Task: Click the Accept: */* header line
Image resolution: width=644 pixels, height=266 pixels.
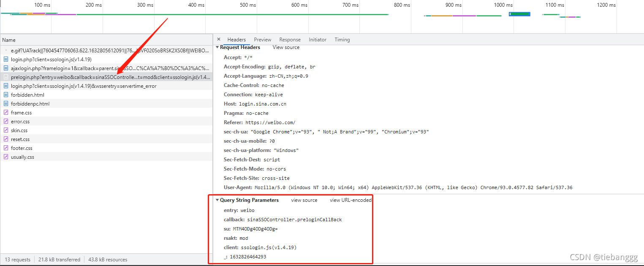Action: [238, 57]
